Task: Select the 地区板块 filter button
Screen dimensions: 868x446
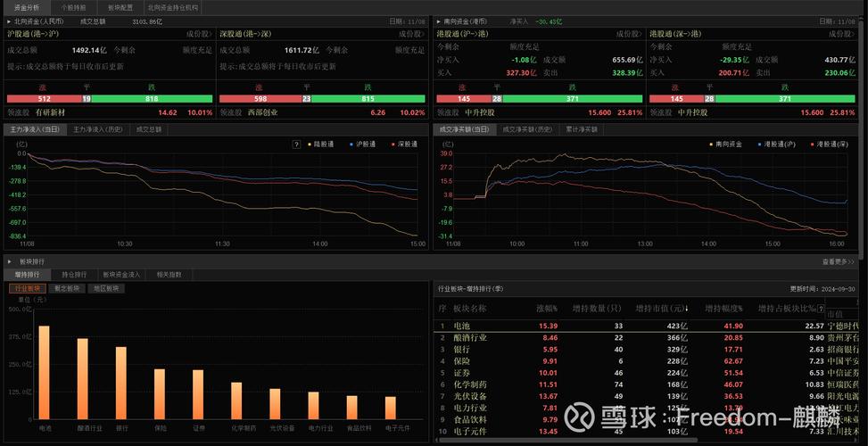Action: [108, 289]
